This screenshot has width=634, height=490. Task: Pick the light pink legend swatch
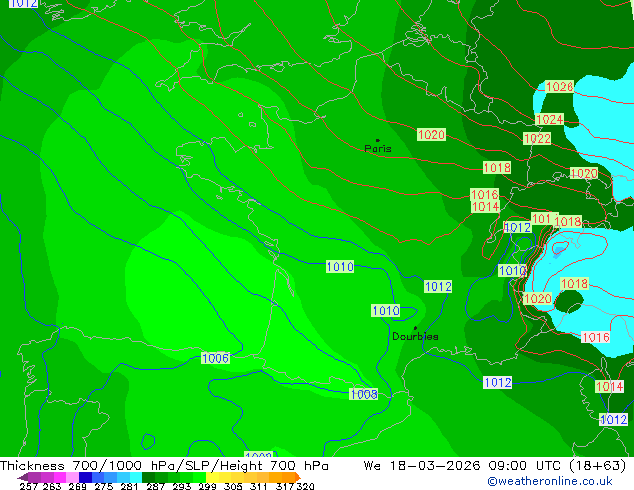click(72, 477)
